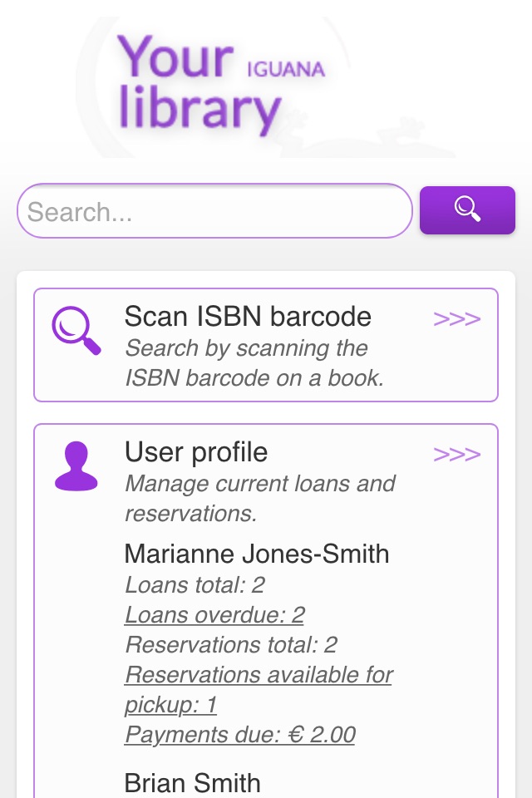
Task: Open Payments due: € 2.00 link
Action: pos(239,734)
